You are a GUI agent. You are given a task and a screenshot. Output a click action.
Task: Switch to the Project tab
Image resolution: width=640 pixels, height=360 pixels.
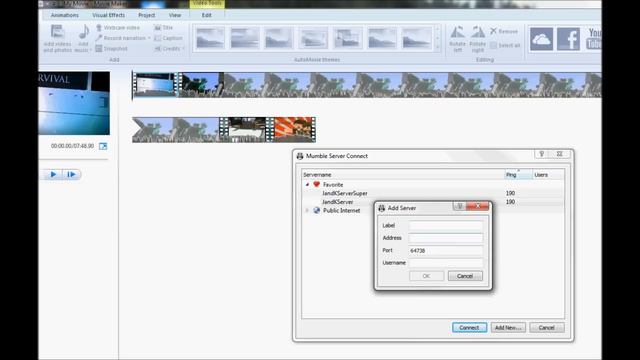147,15
